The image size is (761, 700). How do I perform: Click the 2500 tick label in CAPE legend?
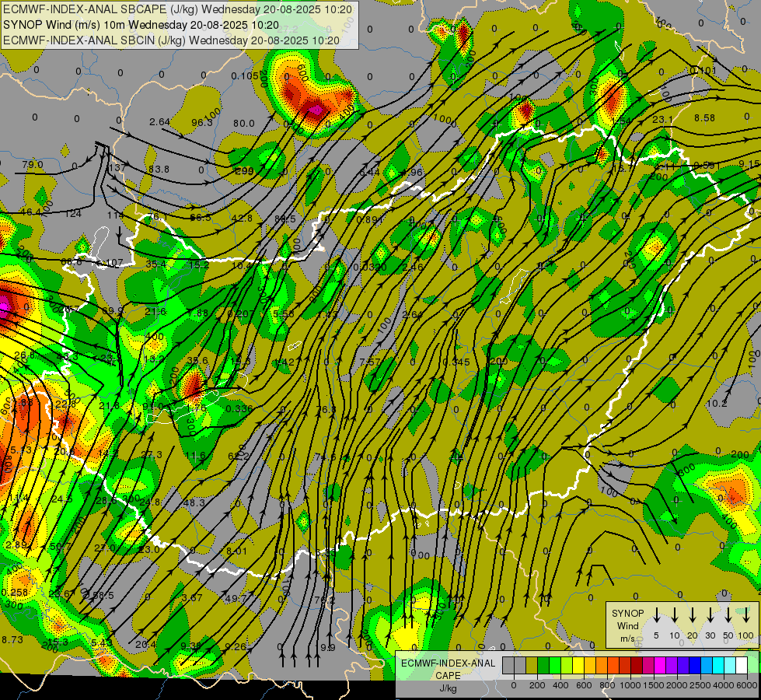point(700,685)
